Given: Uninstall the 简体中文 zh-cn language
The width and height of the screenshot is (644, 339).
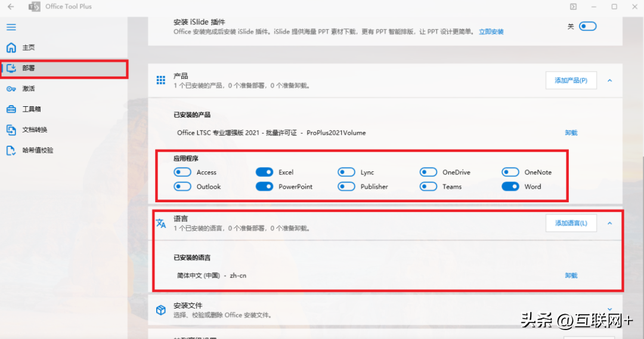Looking at the screenshot, I should [x=571, y=276].
